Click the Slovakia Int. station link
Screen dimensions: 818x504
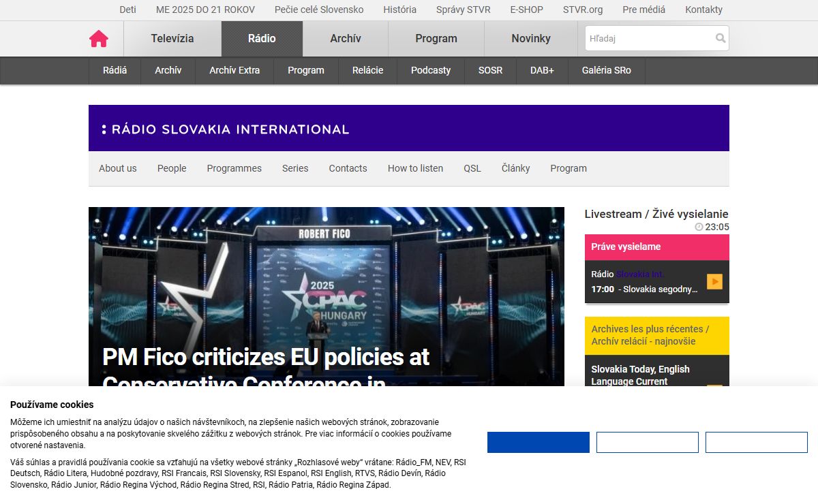pyautogui.click(x=639, y=274)
